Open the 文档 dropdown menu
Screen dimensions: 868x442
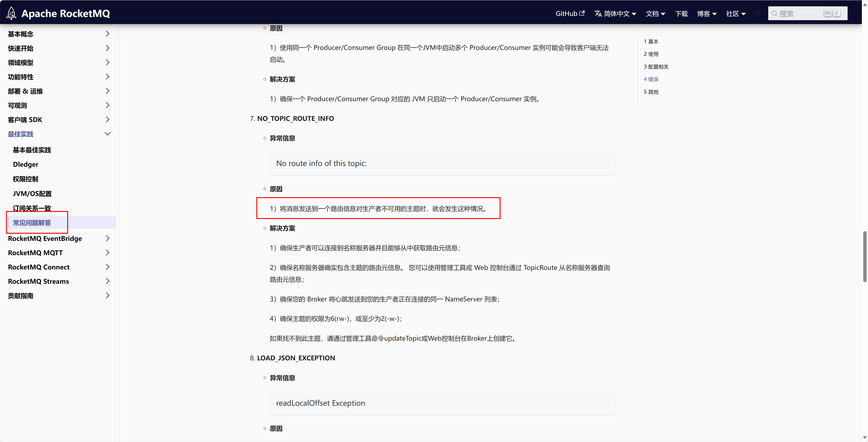click(655, 13)
